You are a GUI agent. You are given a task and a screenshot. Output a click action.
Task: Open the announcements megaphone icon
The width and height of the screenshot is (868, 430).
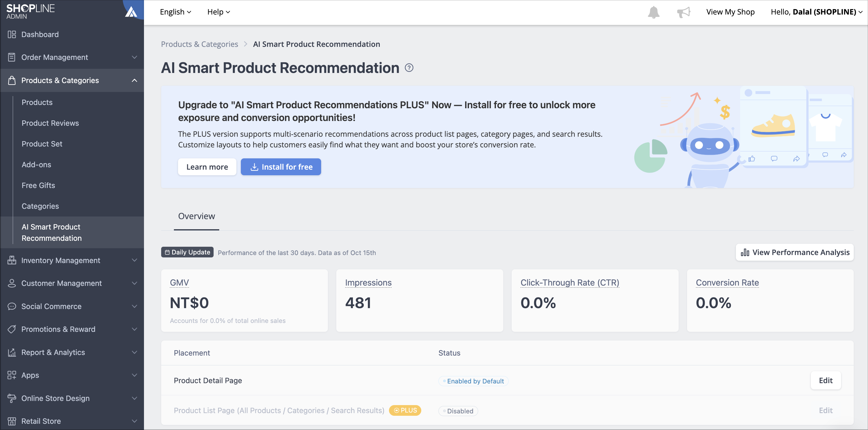683,12
